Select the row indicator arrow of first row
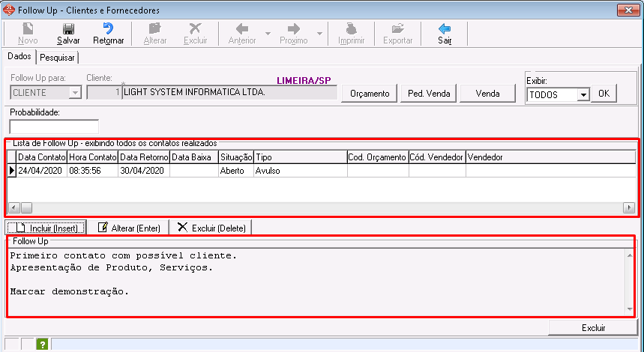This screenshot has height=352, width=644. pyautogui.click(x=12, y=171)
